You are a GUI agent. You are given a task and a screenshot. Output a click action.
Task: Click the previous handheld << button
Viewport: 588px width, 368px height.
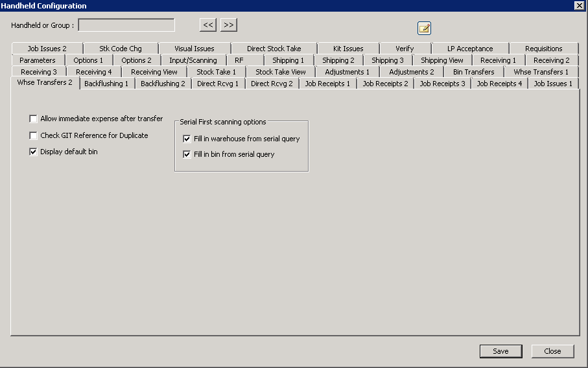[207, 25]
